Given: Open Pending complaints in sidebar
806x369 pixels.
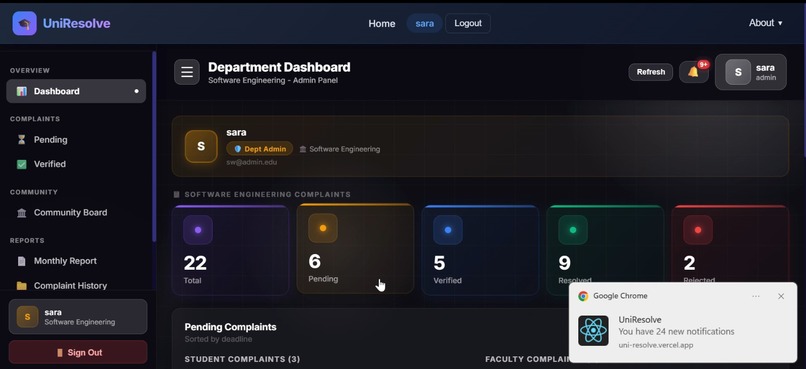Looking at the screenshot, I should click(76, 140).
